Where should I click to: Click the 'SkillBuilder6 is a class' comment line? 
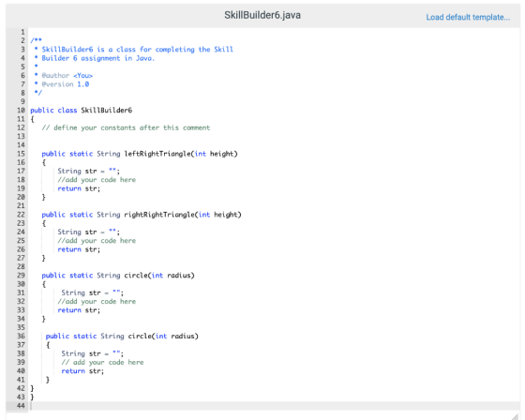133,50
